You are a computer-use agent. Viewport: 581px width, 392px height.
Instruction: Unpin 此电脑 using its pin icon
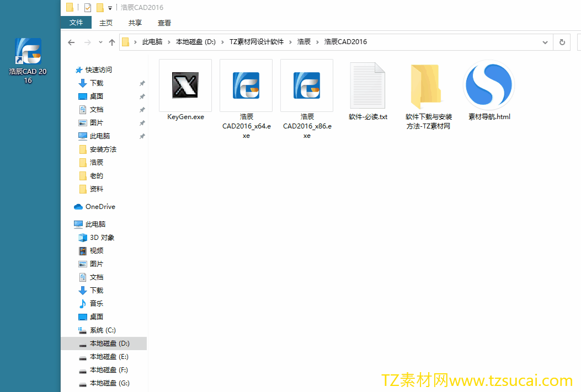142,136
